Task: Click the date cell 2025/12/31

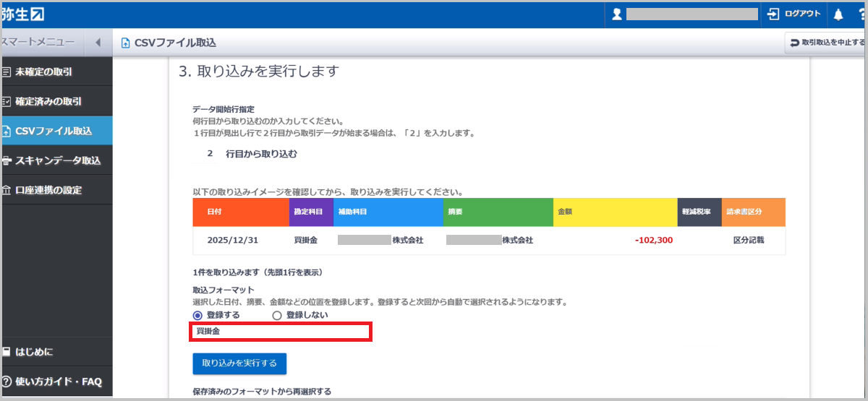Action: 231,240
